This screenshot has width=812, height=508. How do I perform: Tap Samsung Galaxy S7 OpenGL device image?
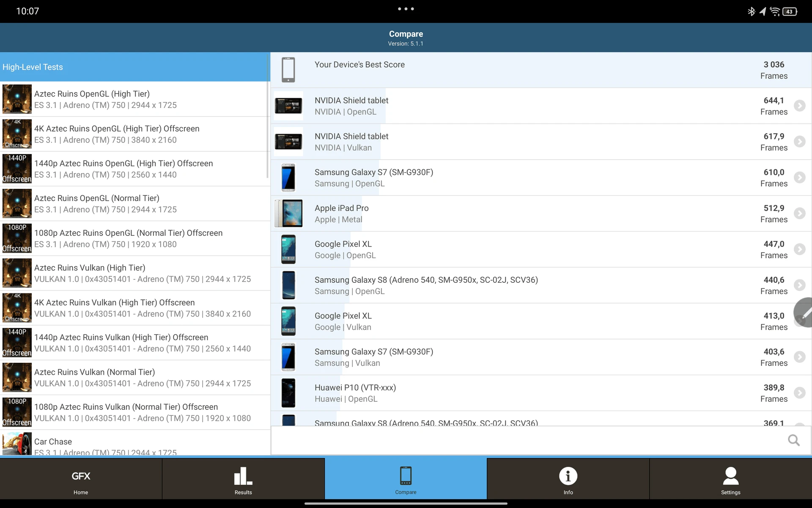pos(288,178)
